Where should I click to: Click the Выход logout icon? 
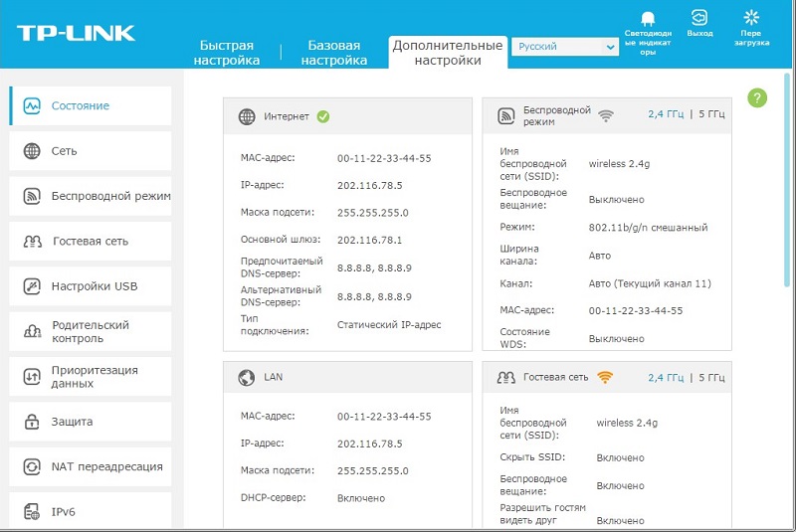699,18
